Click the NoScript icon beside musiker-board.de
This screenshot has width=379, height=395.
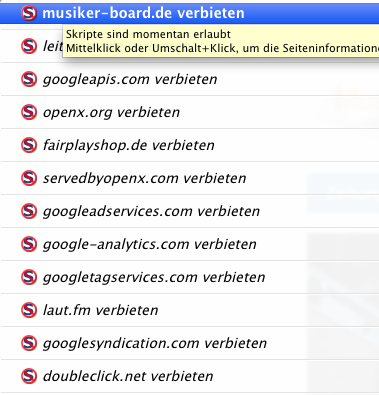[29, 13]
